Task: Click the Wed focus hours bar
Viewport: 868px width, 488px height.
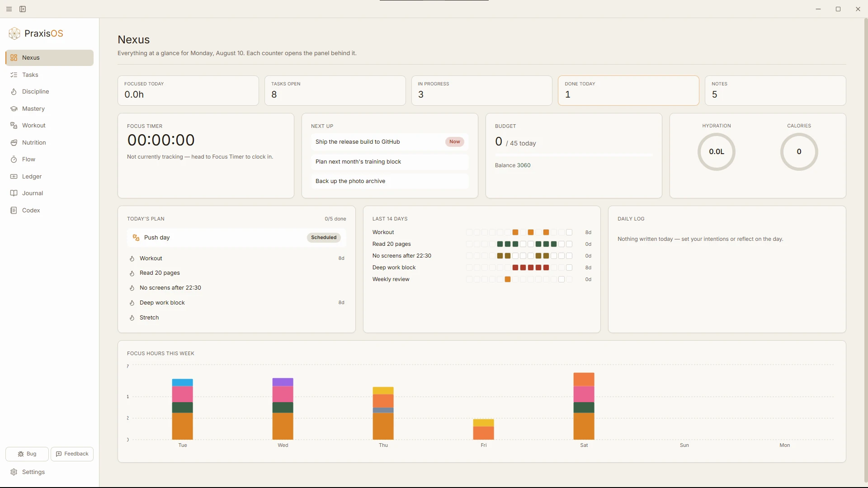Action: (x=283, y=409)
